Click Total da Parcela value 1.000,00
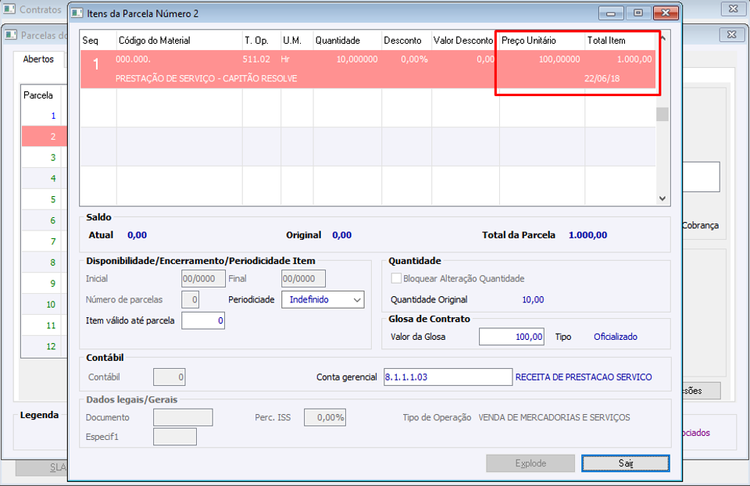This screenshot has width=750, height=486. click(x=588, y=235)
